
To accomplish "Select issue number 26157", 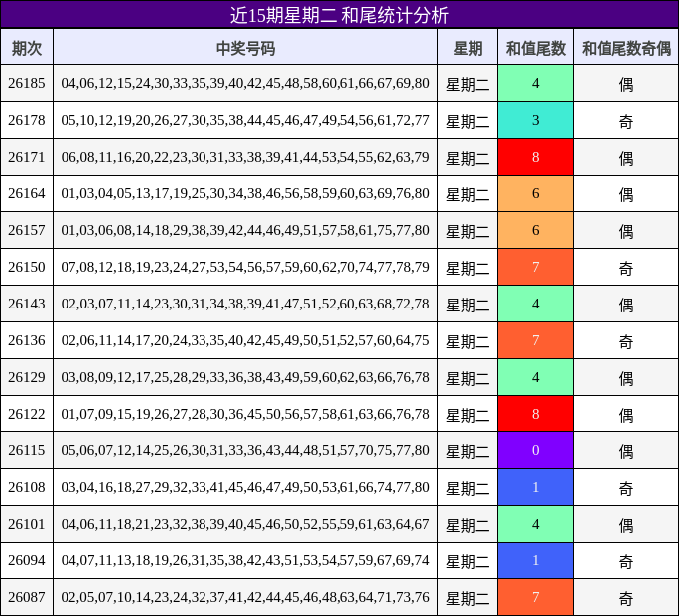I will 27,230.
